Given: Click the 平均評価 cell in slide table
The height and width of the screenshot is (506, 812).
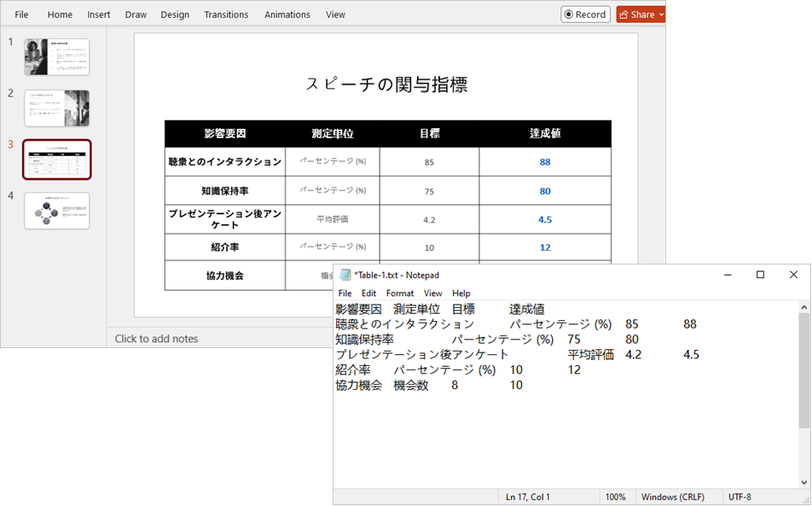Looking at the screenshot, I should point(333,219).
